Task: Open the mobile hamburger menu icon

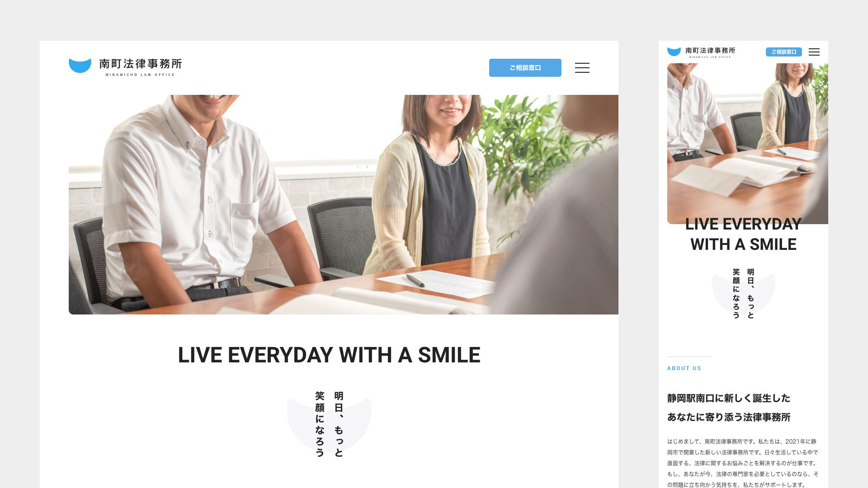Action: tap(814, 52)
